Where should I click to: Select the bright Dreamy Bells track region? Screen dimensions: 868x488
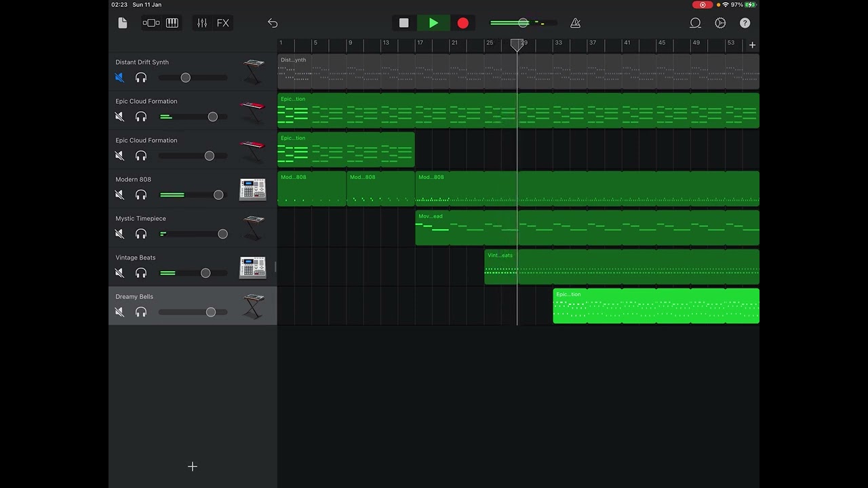click(656, 306)
